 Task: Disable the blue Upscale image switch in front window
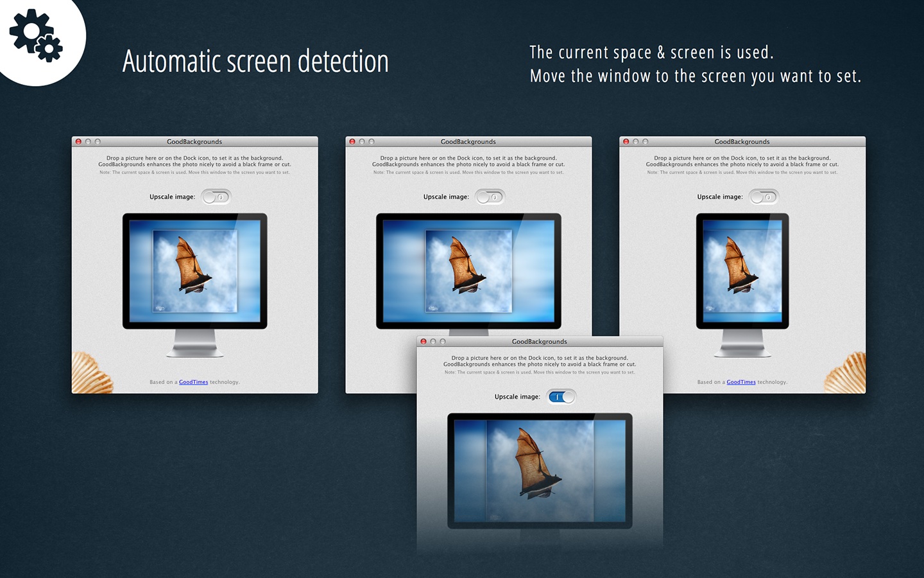click(x=561, y=397)
